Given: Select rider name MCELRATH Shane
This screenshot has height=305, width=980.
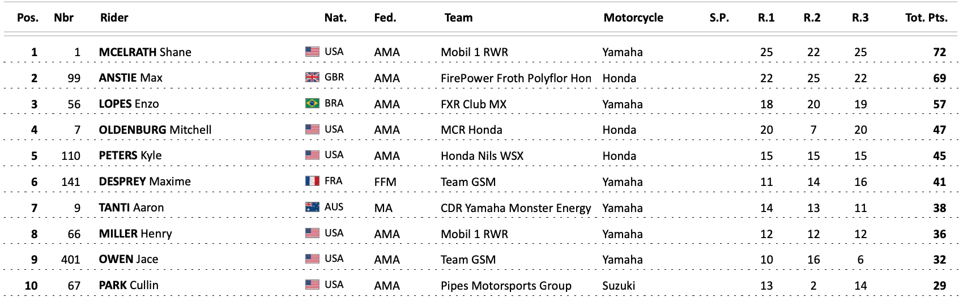Looking at the screenshot, I should 145,52.
